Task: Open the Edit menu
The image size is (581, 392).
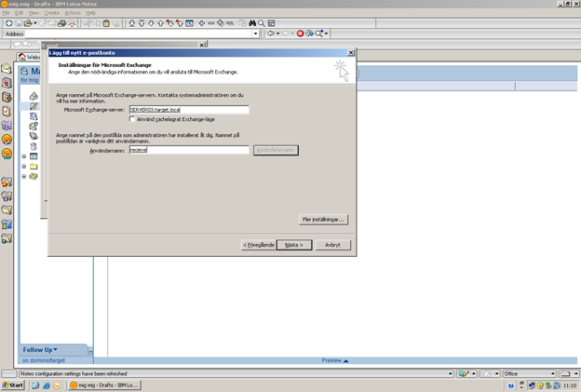Action: click(x=19, y=13)
